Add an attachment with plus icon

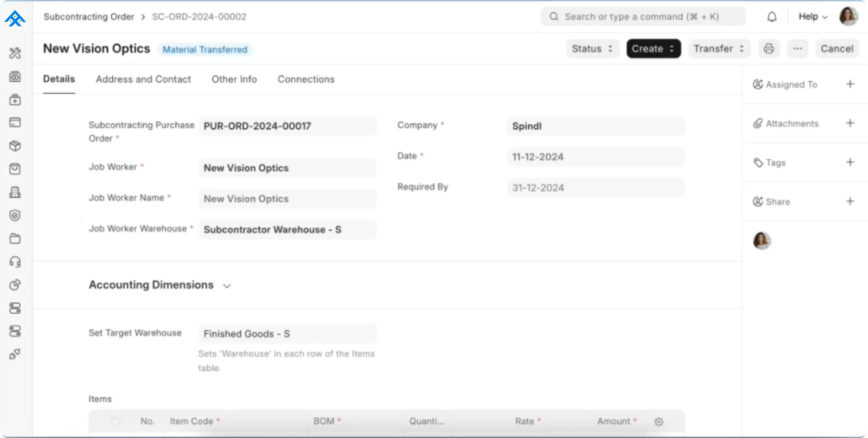[850, 123]
